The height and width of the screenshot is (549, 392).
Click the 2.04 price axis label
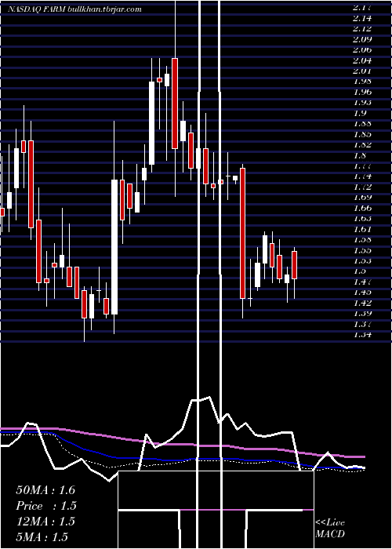point(362,60)
